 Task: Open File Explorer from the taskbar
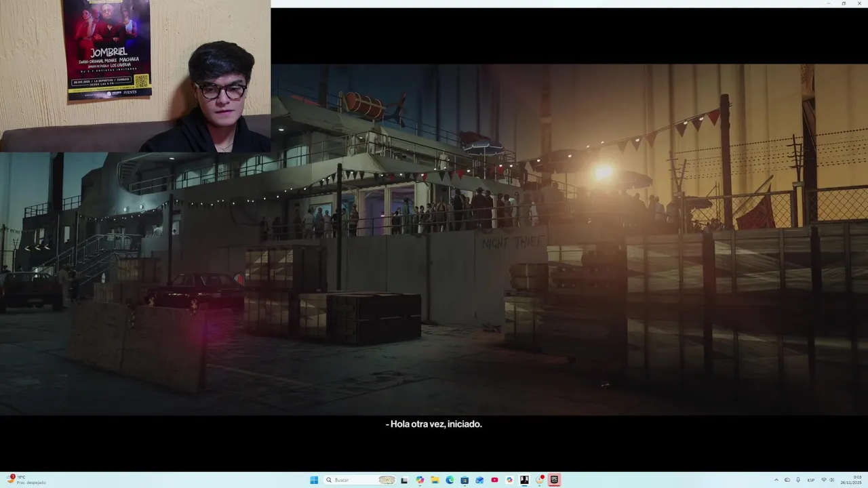coord(435,480)
